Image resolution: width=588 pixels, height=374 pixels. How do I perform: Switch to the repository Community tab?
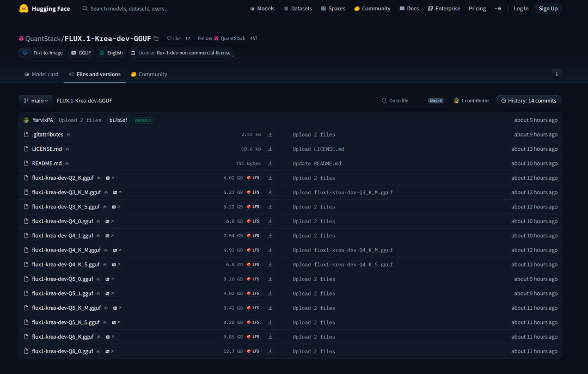coord(149,74)
